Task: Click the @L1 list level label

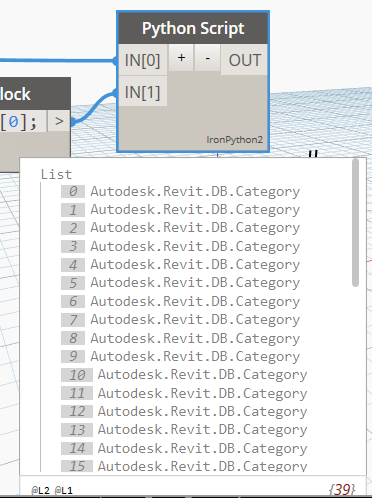Action: tap(63, 490)
